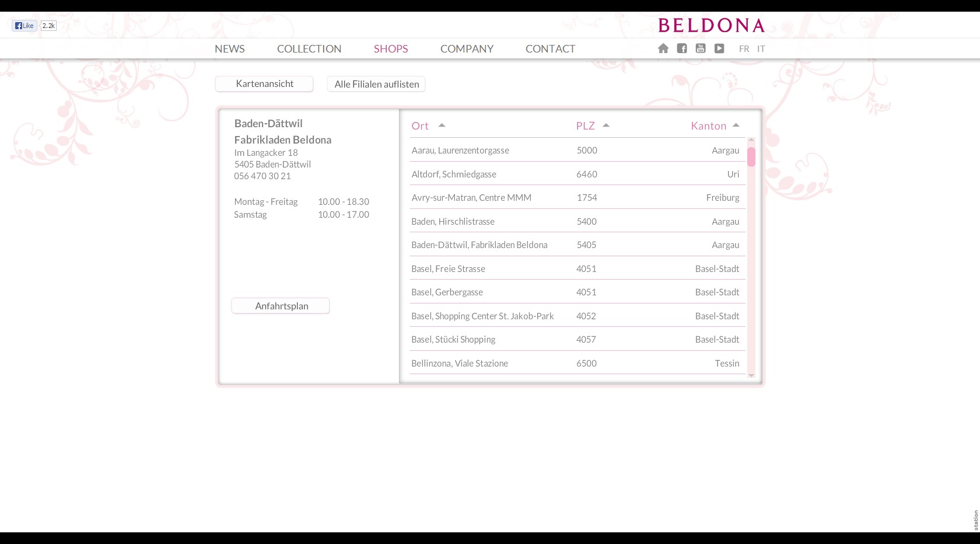Sort by Kanton using its arrow
Screen dimensions: 980x544
point(736,125)
